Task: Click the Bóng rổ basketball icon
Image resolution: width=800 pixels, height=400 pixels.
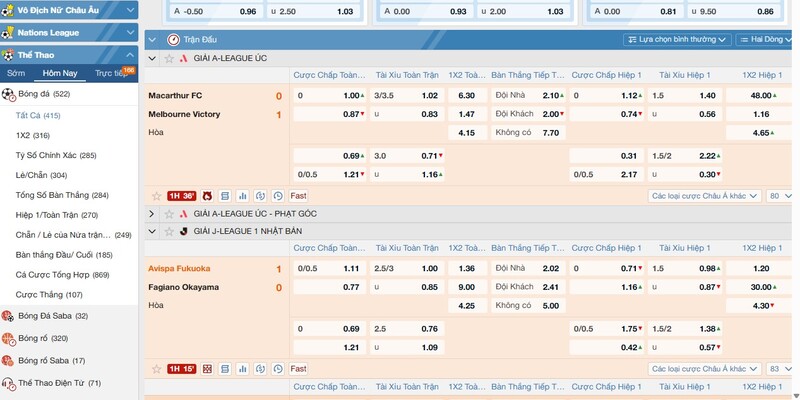Action: (x=9, y=338)
